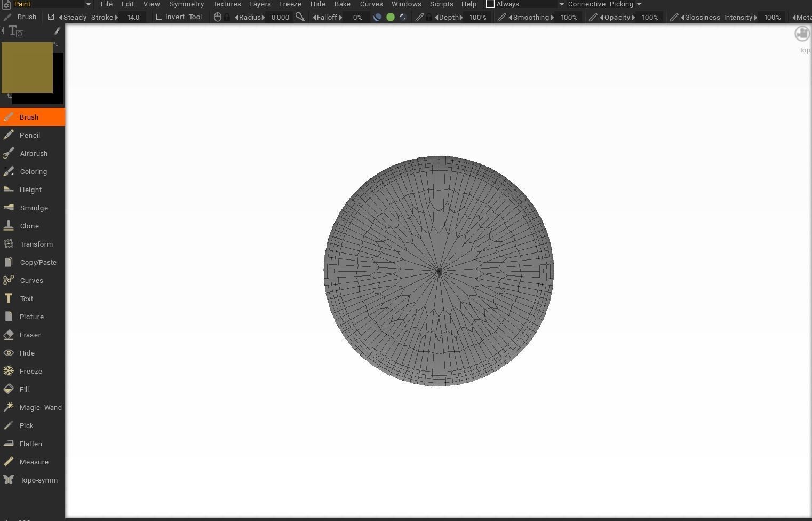Open the Layers menu
Screen dimensions: 812x521
coord(260,4)
